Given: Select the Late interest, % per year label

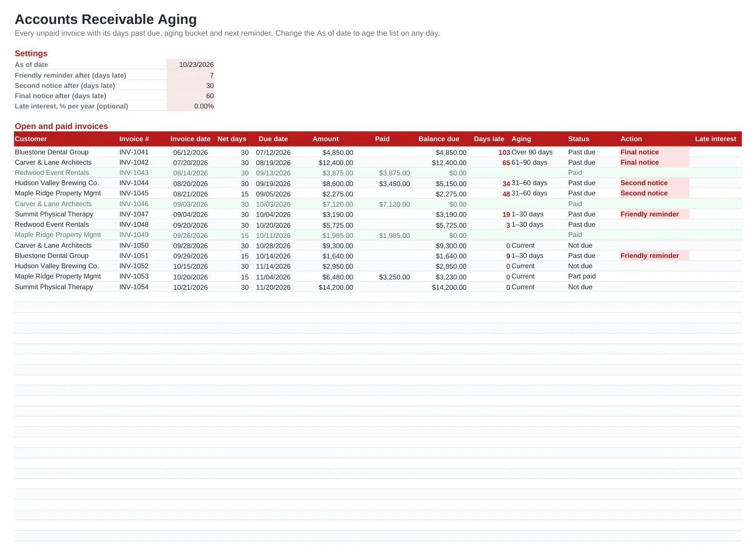Looking at the screenshot, I should [x=71, y=106].
